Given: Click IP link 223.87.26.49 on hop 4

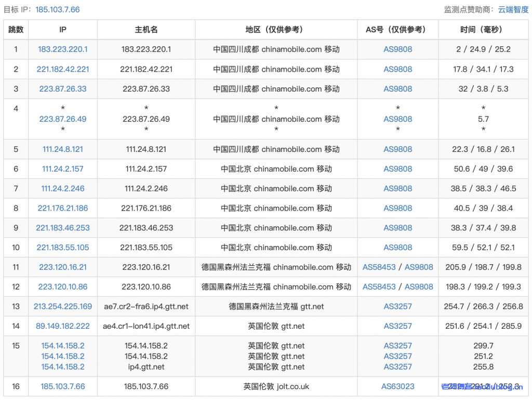Looking at the screenshot, I should (62, 119).
